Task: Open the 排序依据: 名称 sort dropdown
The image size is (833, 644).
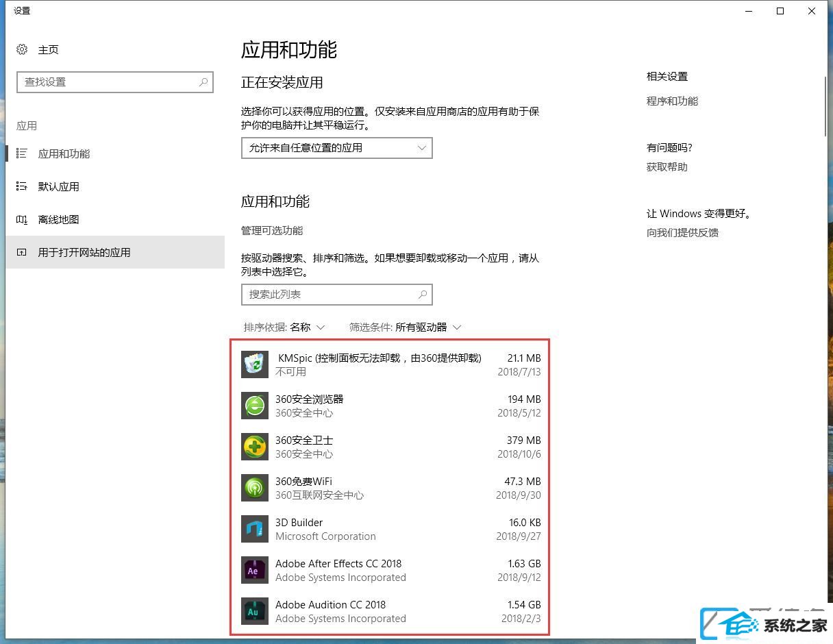Action: (x=284, y=327)
